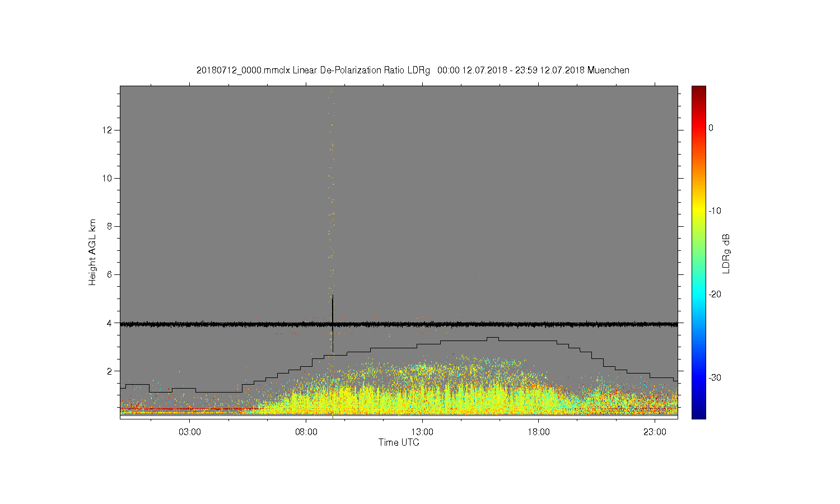Click the 'Height AGL km' axis label
840x504 pixels.
click(92, 252)
